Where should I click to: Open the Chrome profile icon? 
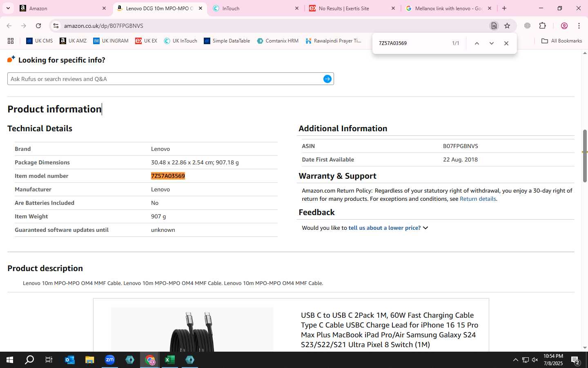(x=564, y=26)
